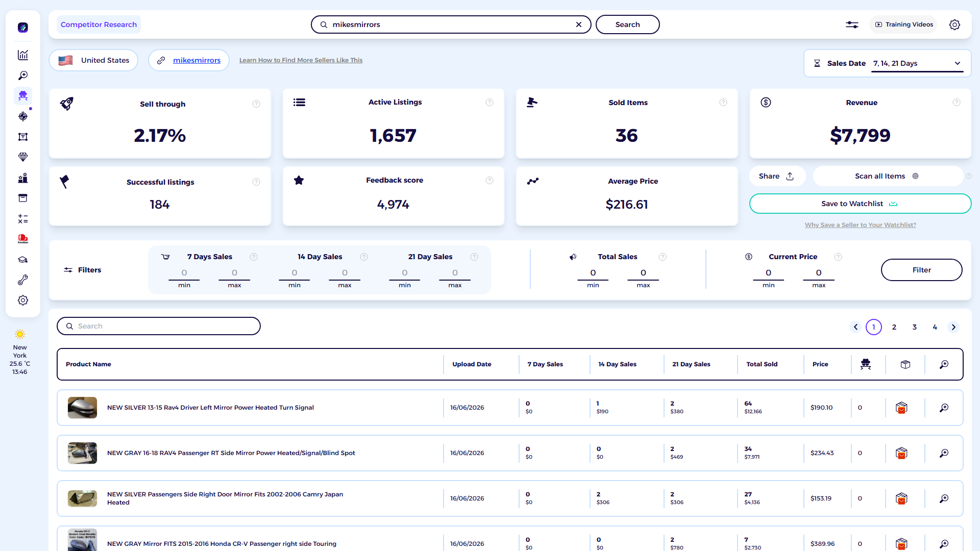
Task: Click the Share button
Action: pyautogui.click(x=777, y=176)
